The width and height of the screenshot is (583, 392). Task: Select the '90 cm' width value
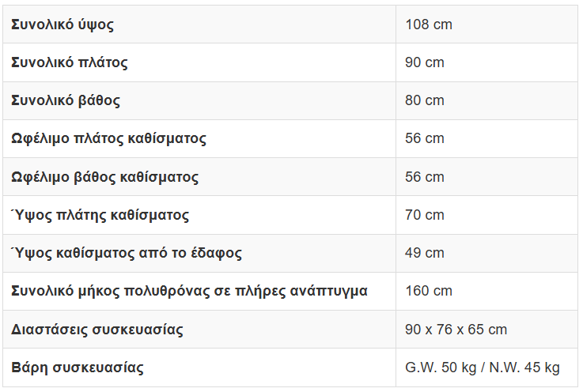point(425,62)
